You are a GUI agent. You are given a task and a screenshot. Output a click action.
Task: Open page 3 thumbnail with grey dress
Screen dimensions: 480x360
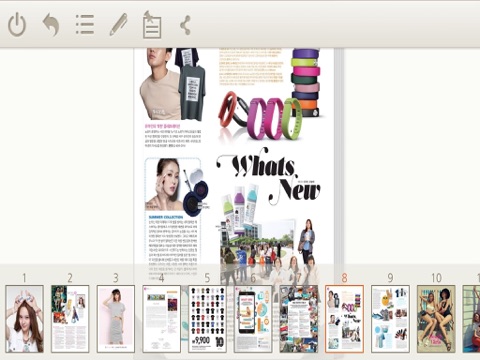click(x=116, y=319)
